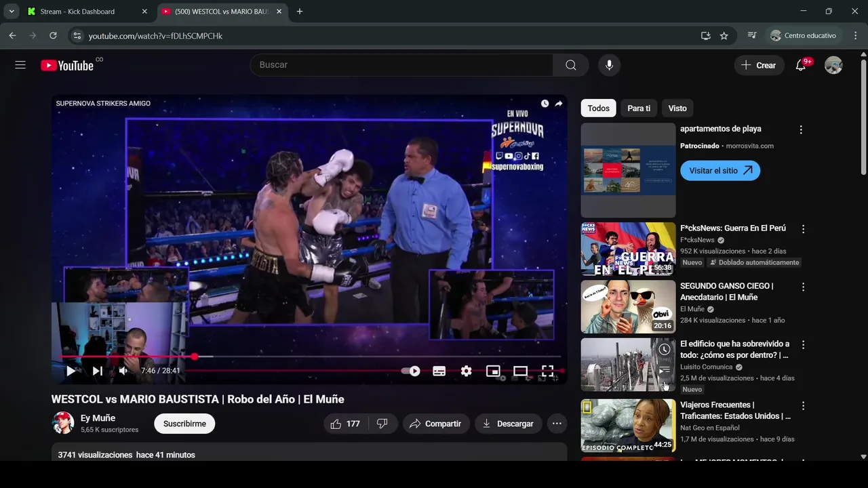The height and width of the screenshot is (488, 868).
Task: Open the tab search dropdown arrow
Action: pos(12,12)
